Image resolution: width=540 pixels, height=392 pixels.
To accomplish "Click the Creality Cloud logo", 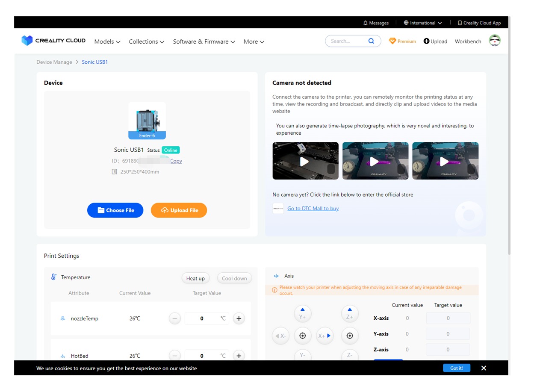I will pyautogui.click(x=53, y=41).
